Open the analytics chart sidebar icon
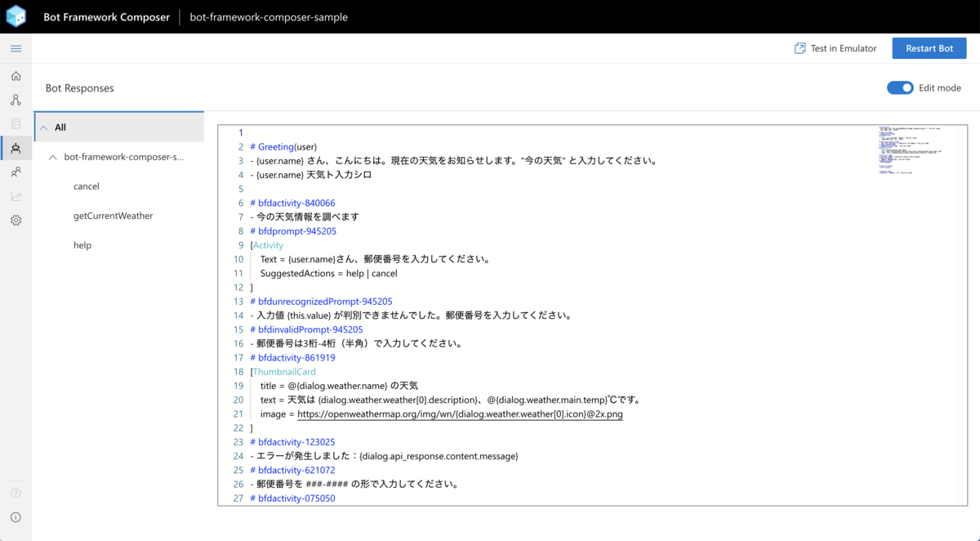The width and height of the screenshot is (980, 541). (x=16, y=196)
